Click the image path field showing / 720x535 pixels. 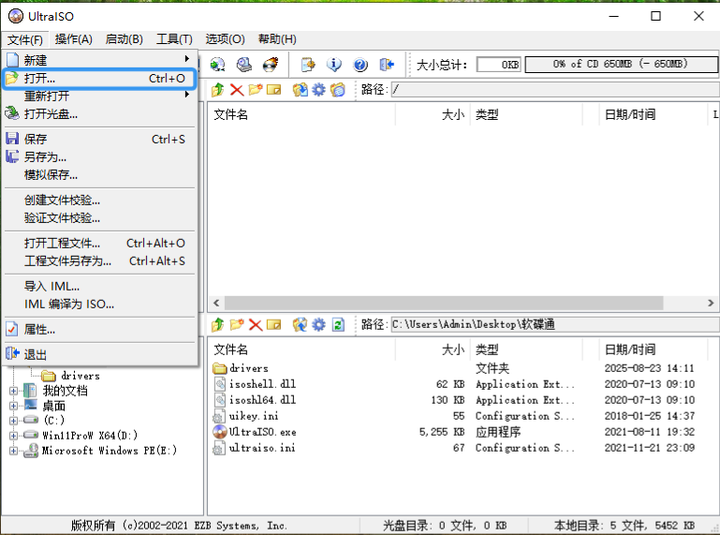click(x=555, y=90)
